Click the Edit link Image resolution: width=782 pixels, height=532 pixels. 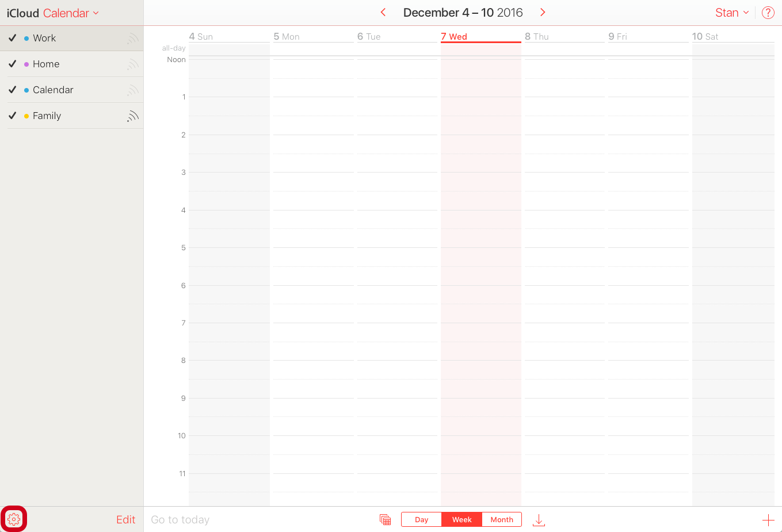[125, 519]
